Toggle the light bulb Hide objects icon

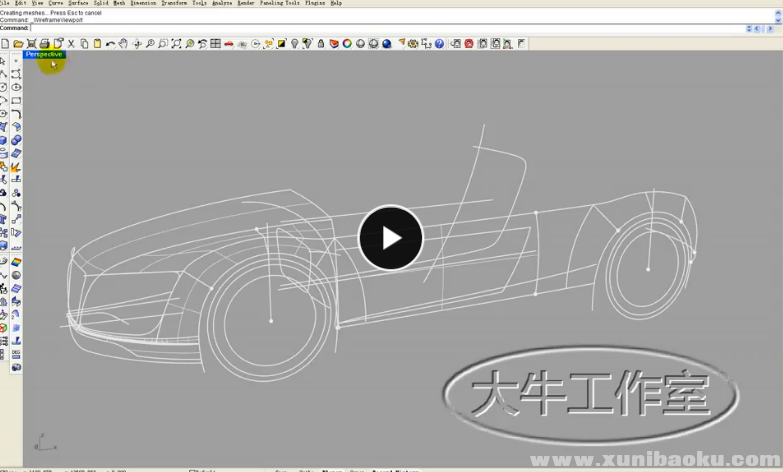(x=295, y=44)
